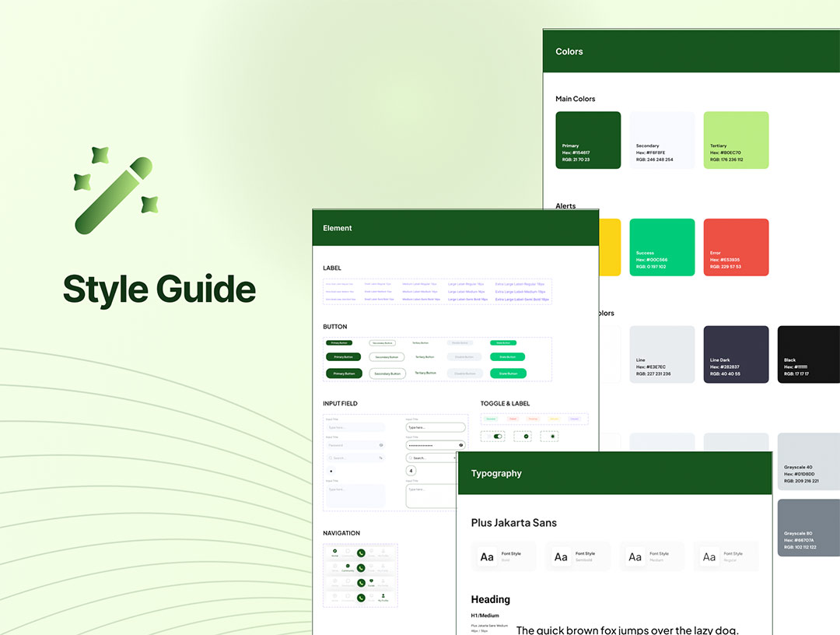The width and height of the screenshot is (840, 635).
Task: Click the smallest State Button
Action: [503, 343]
